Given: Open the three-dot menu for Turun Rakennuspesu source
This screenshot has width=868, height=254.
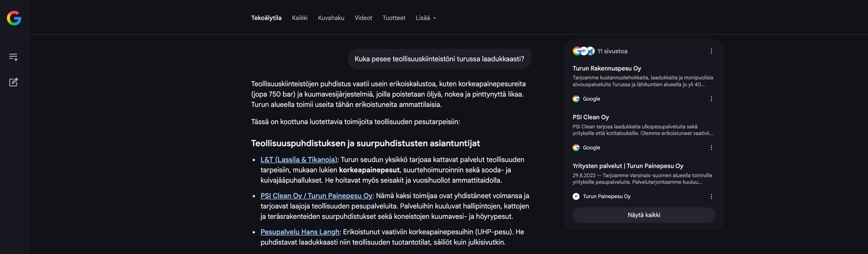Looking at the screenshot, I should pyautogui.click(x=711, y=99).
